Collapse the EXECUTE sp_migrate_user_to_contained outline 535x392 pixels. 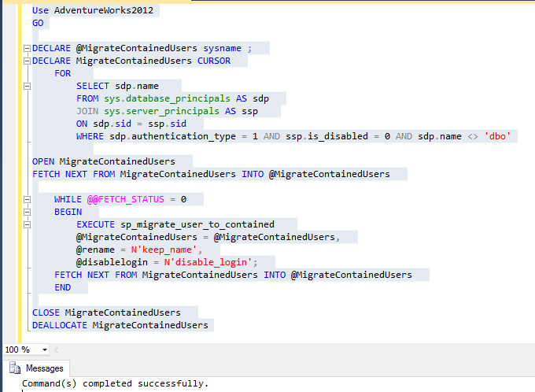point(27,225)
